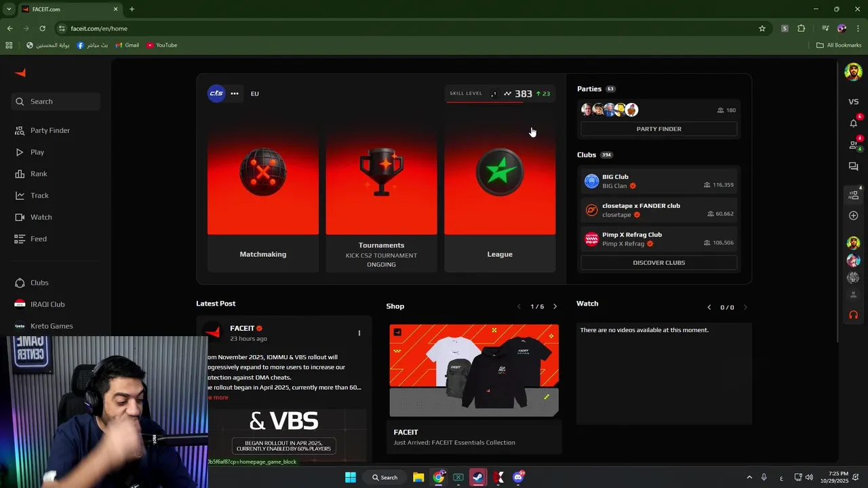
Task: Open three-dot menu beside CTS logo
Action: [235, 94]
